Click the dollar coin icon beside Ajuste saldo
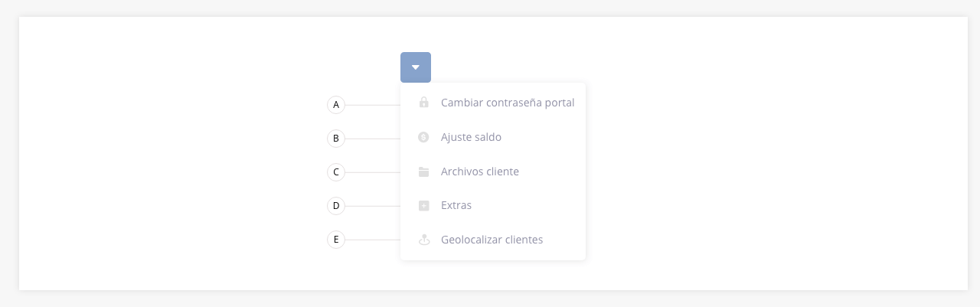The height and width of the screenshot is (307, 980). (423, 137)
